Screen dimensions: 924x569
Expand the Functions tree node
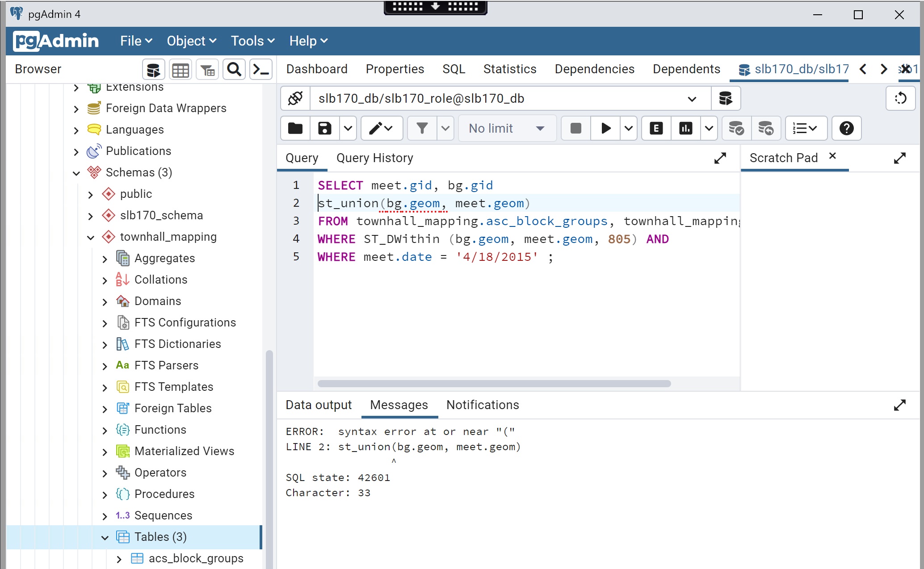click(x=105, y=430)
